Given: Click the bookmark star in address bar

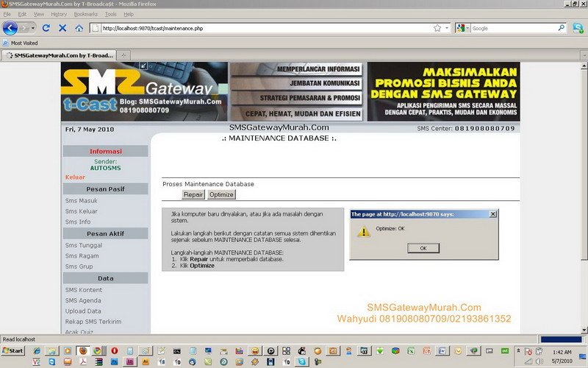Looking at the screenshot, I should pyautogui.click(x=437, y=28).
